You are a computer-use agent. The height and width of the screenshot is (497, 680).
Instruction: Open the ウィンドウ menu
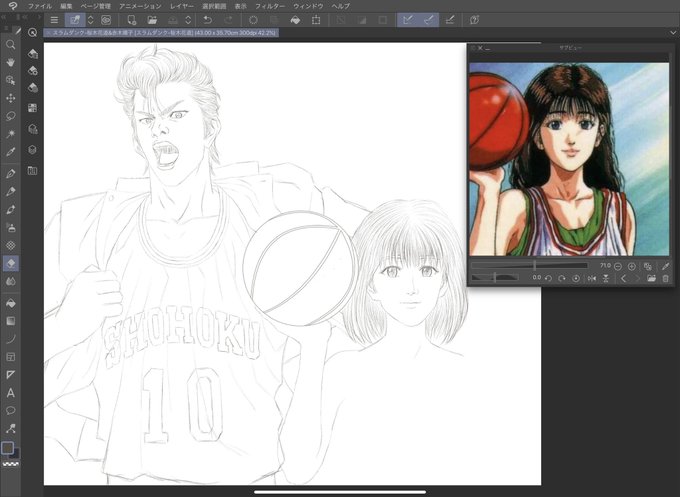pos(308,6)
